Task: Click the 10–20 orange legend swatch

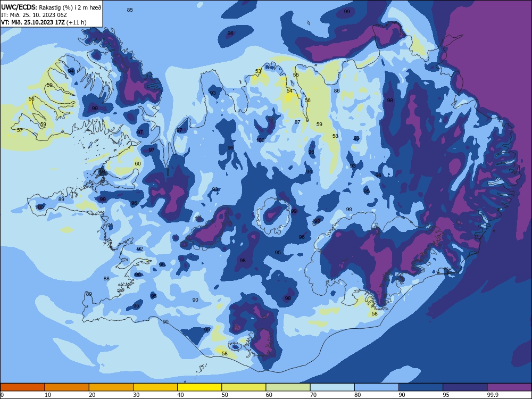Action: pyautogui.click(x=67, y=387)
